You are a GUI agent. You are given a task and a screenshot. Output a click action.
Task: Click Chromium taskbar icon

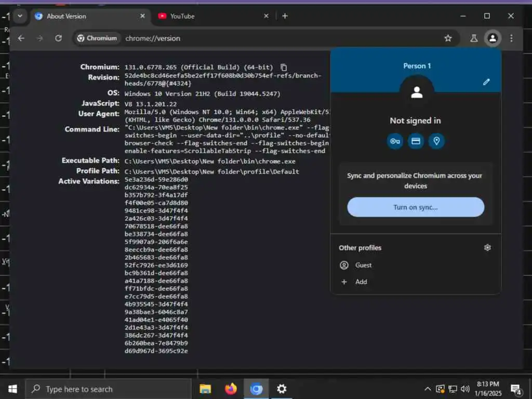(256, 389)
